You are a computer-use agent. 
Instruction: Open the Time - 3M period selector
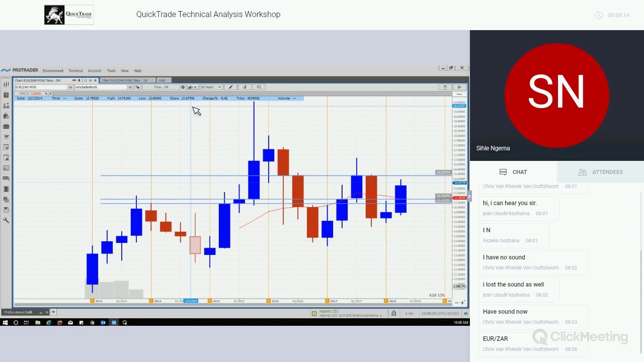pos(160,87)
